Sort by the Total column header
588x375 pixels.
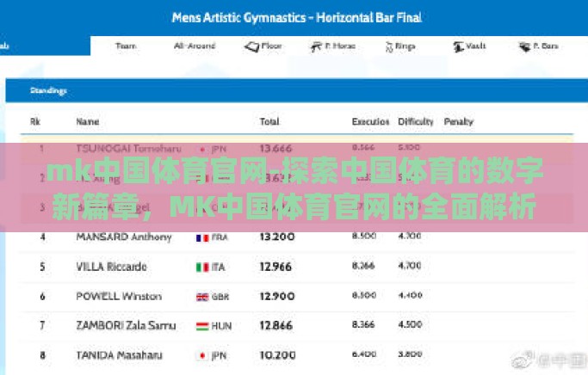(x=269, y=121)
